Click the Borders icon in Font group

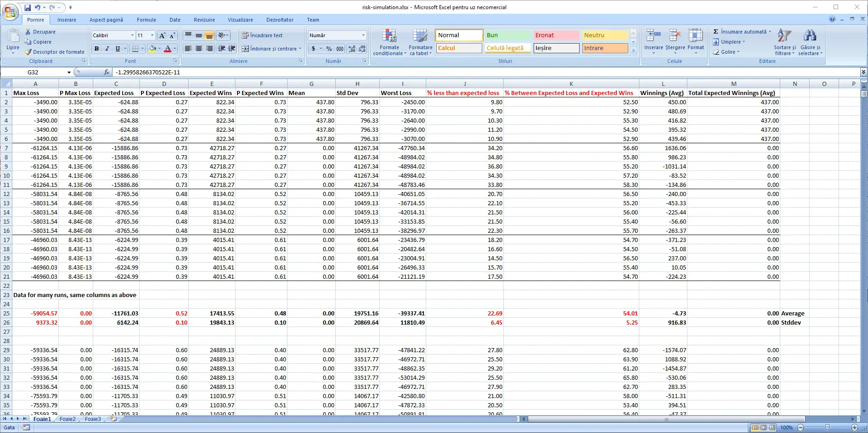[x=135, y=49]
